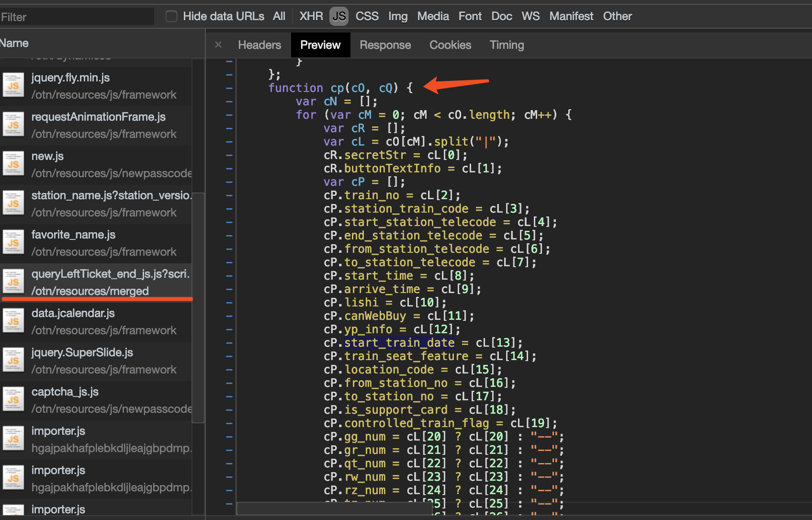Click the gutter dash beside the for loop

(229, 115)
